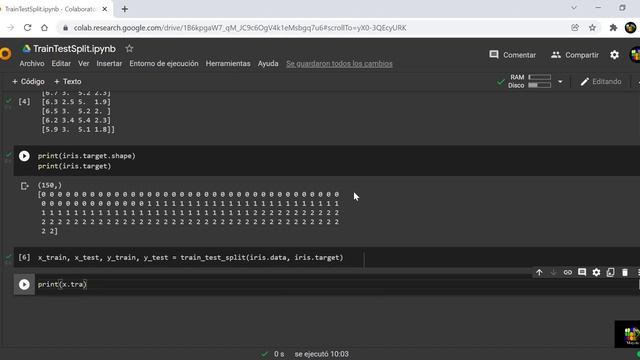This screenshot has width=640, height=360.
Task: Open tab search chevron in title bar
Action: [574, 8]
